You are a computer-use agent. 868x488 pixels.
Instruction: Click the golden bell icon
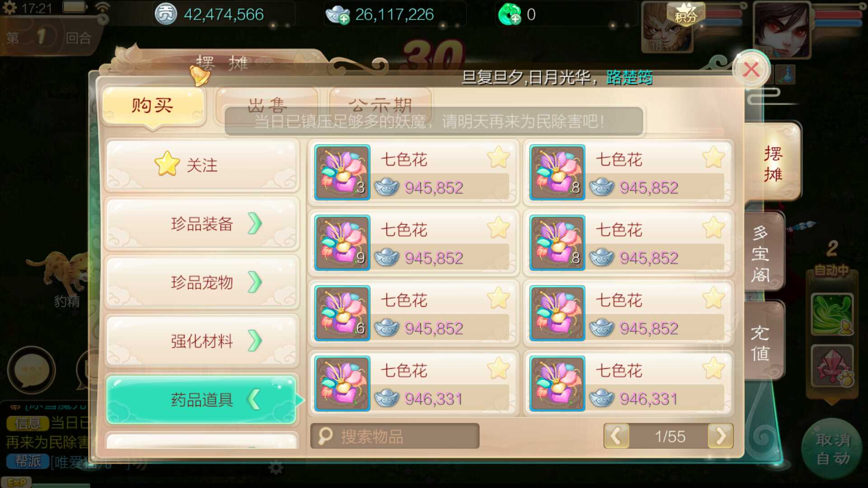point(199,75)
